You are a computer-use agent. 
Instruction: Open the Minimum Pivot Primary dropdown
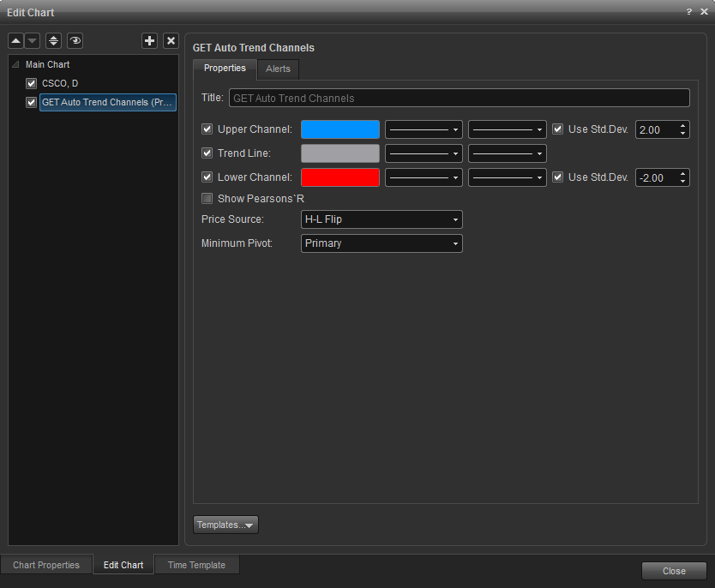point(382,243)
